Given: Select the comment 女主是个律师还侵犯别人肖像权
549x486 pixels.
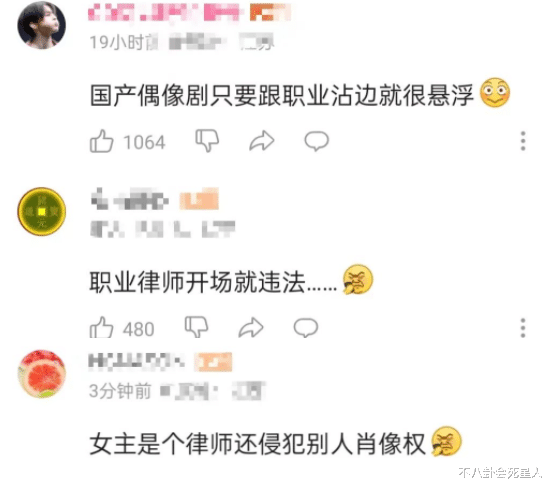Looking at the screenshot, I should [257, 444].
